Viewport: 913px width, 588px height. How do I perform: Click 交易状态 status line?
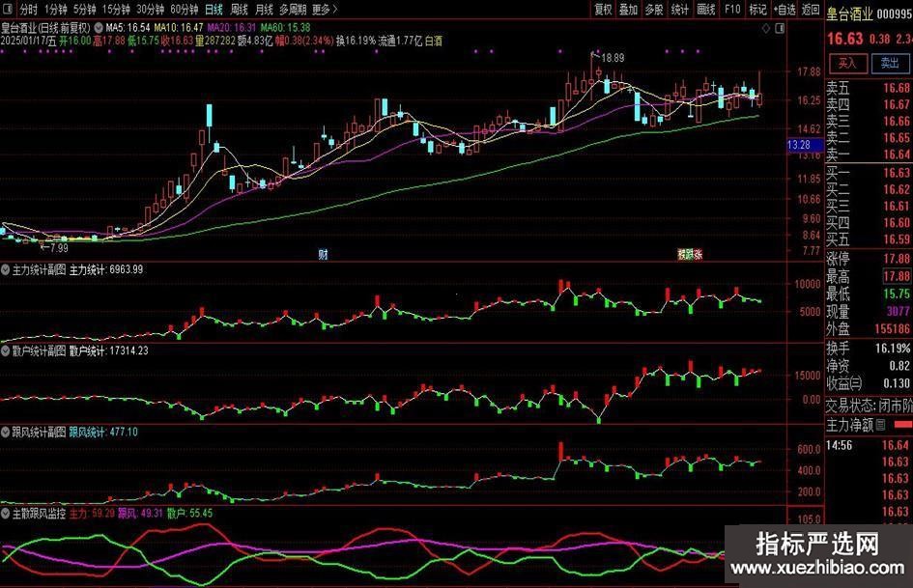[x=869, y=406]
